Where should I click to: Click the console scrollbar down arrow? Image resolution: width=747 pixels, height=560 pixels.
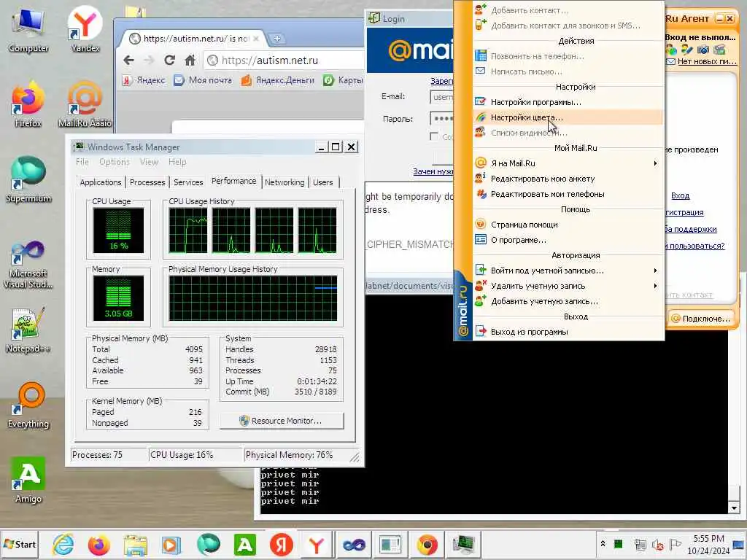[x=734, y=507]
